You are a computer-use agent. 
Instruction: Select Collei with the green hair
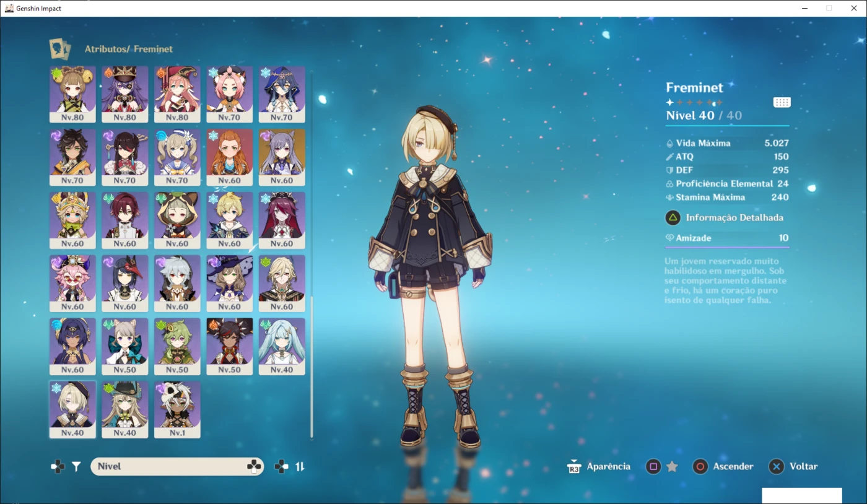(x=177, y=347)
